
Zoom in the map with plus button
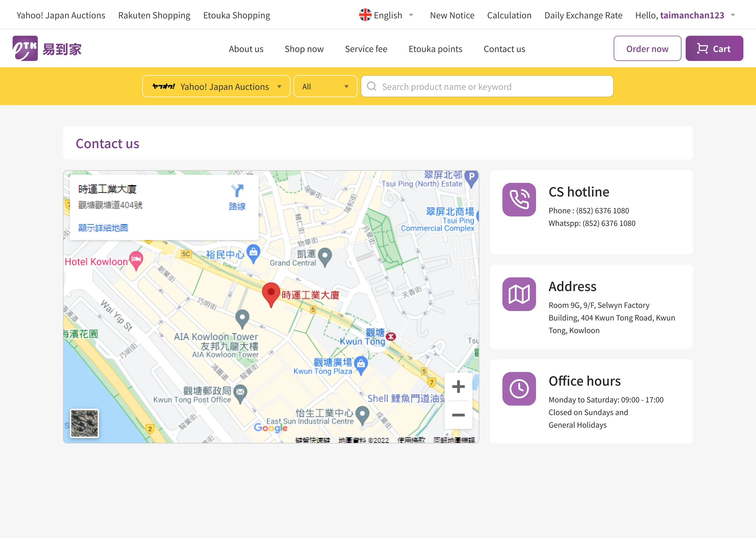click(458, 387)
